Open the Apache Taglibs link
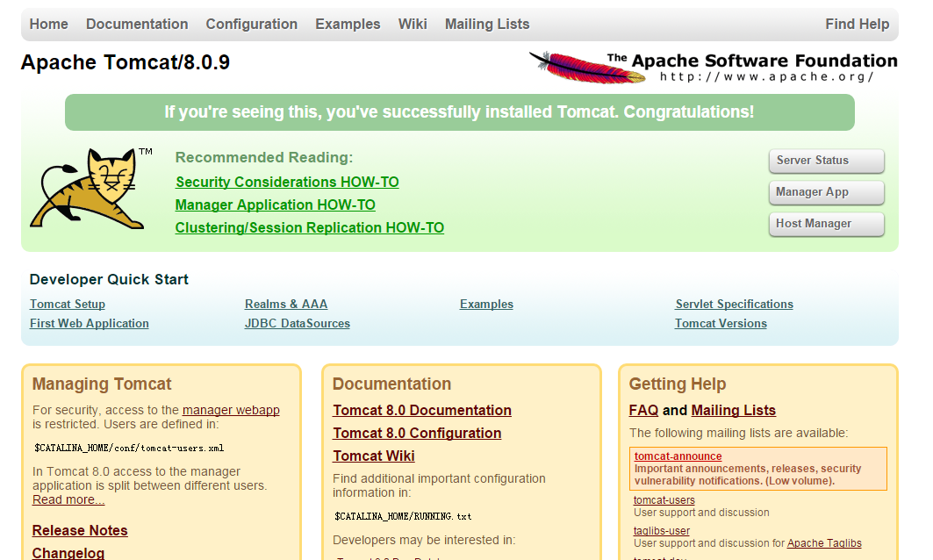 coord(824,543)
